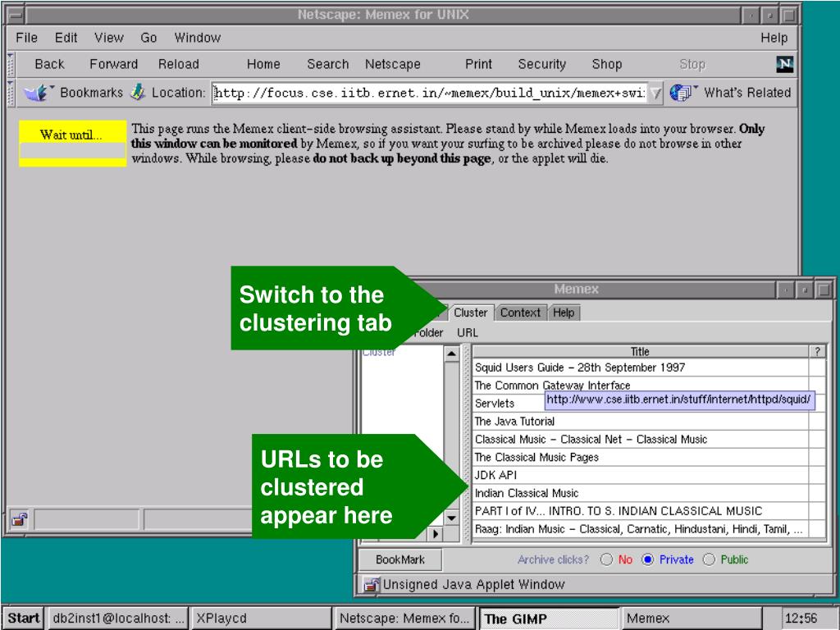
Task: Reload the current page
Action: tap(178, 64)
